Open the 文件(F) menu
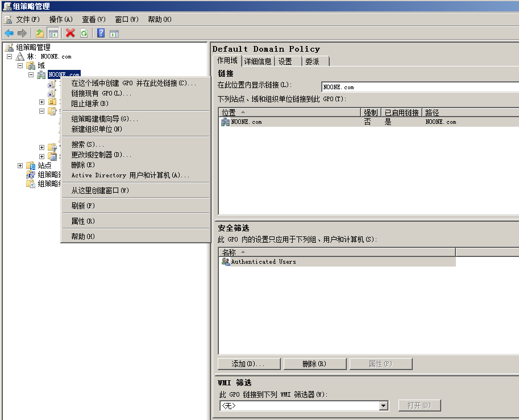This screenshot has height=420, width=519. pos(28,19)
